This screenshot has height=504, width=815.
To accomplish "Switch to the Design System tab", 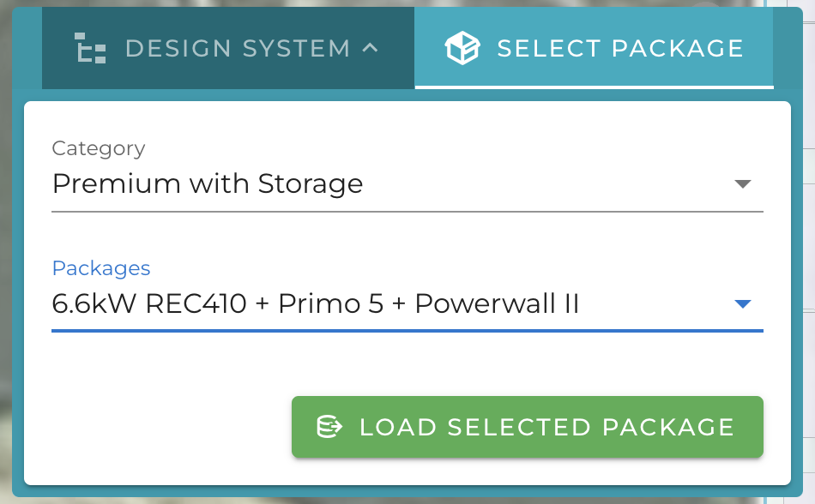I will 228,48.
